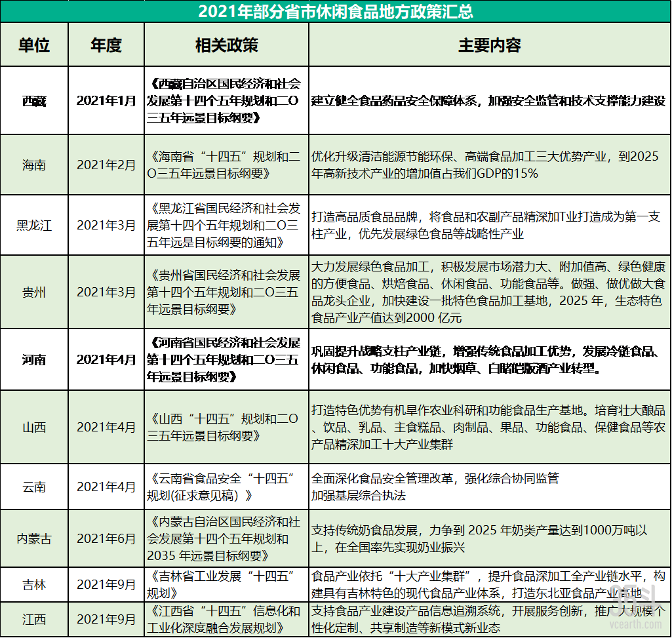Click the 河南省国民经济 policy cell
Screen dimensions: 672x638
226,359
